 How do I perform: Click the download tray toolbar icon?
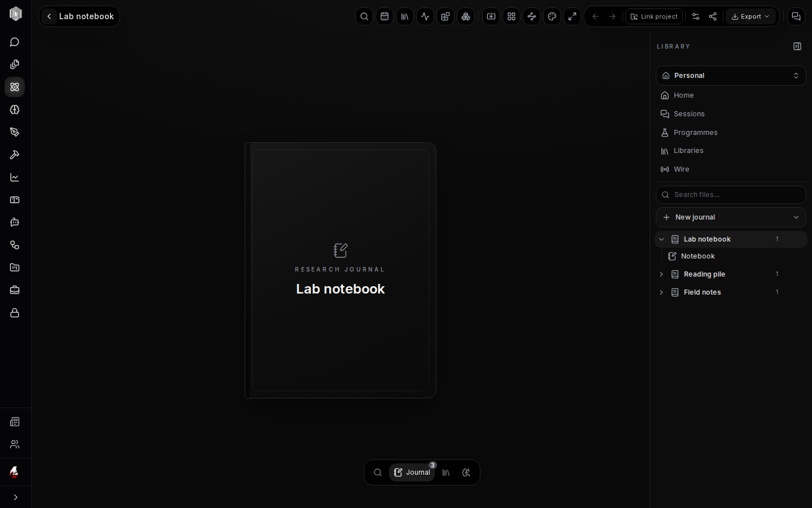[x=491, y=16]
